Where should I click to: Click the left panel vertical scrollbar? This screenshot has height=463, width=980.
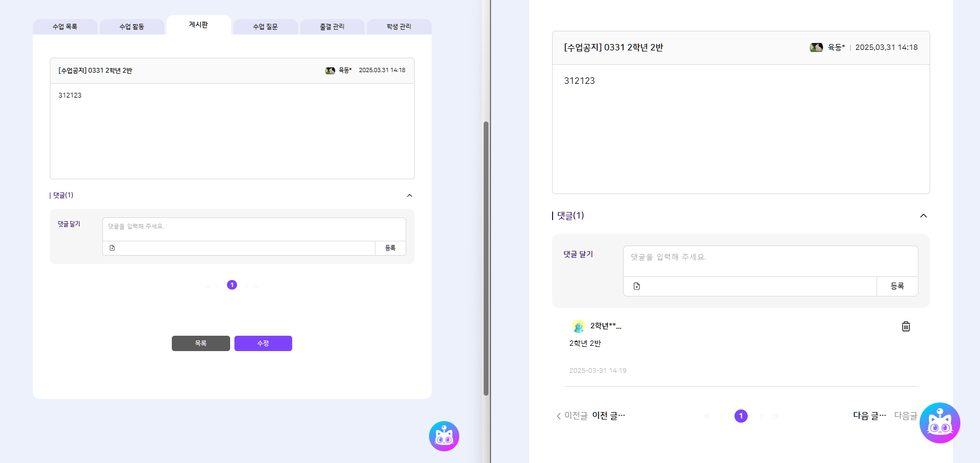(486, 258)
